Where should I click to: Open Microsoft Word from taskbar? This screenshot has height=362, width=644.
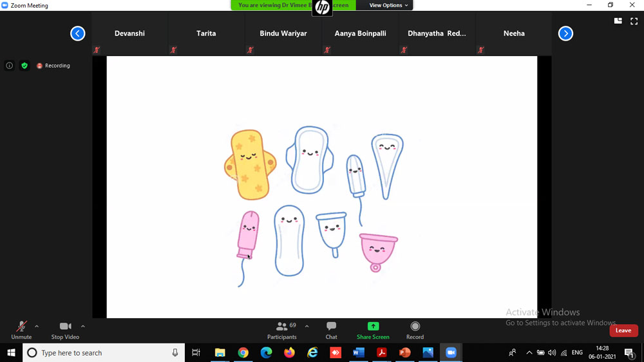click(359, 352)
